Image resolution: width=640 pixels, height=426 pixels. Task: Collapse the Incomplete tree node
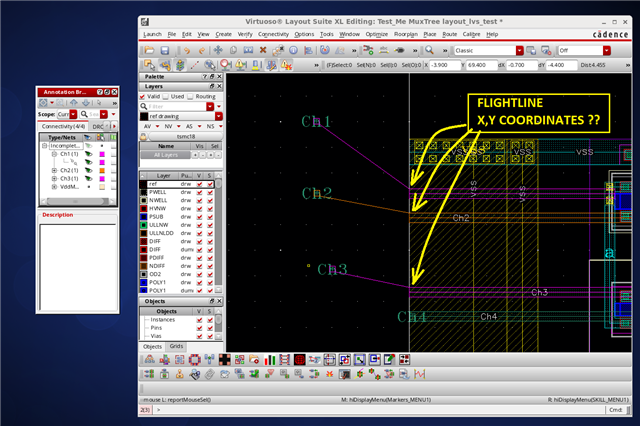tap(44, 146)
